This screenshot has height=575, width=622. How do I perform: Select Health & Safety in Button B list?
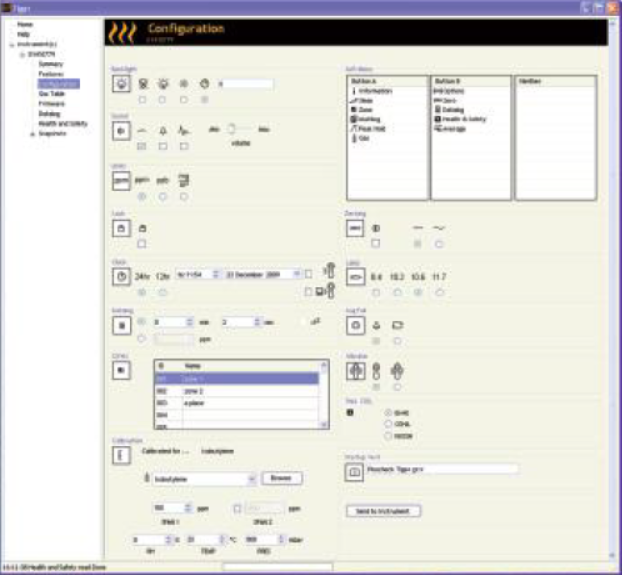(x=460, y=119)
